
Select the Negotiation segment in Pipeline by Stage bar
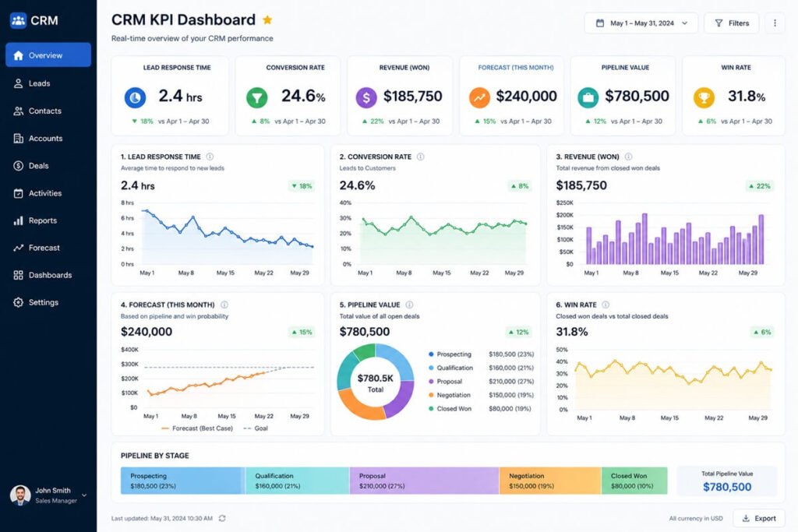click(x=550, y=481)
